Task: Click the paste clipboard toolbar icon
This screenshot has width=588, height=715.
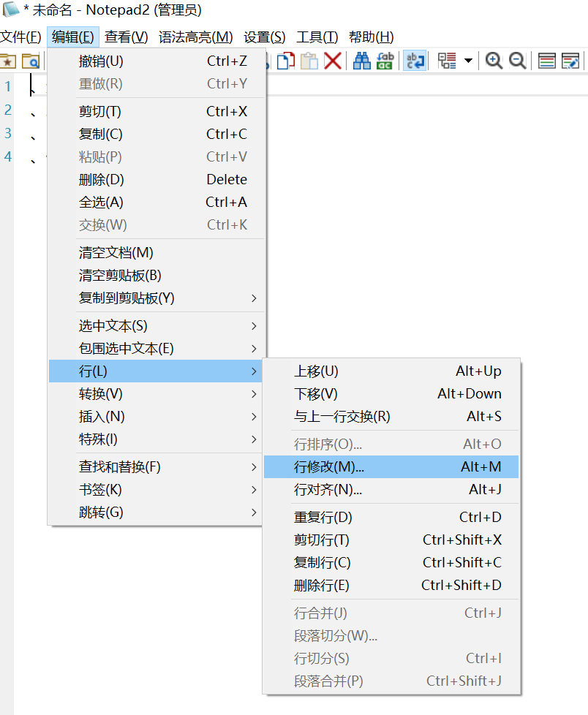Action: [309, 61]
